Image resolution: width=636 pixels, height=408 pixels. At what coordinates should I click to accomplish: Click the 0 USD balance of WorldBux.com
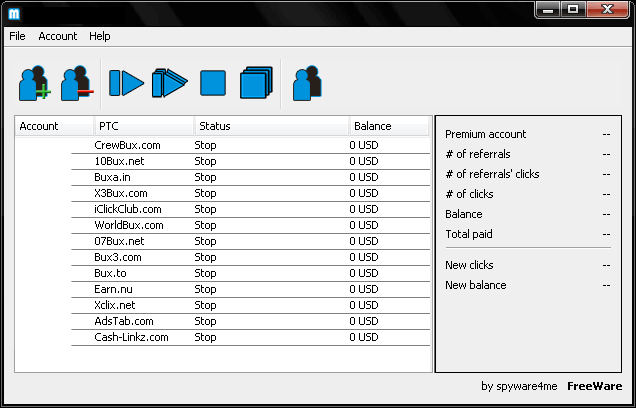coord(364,225)
